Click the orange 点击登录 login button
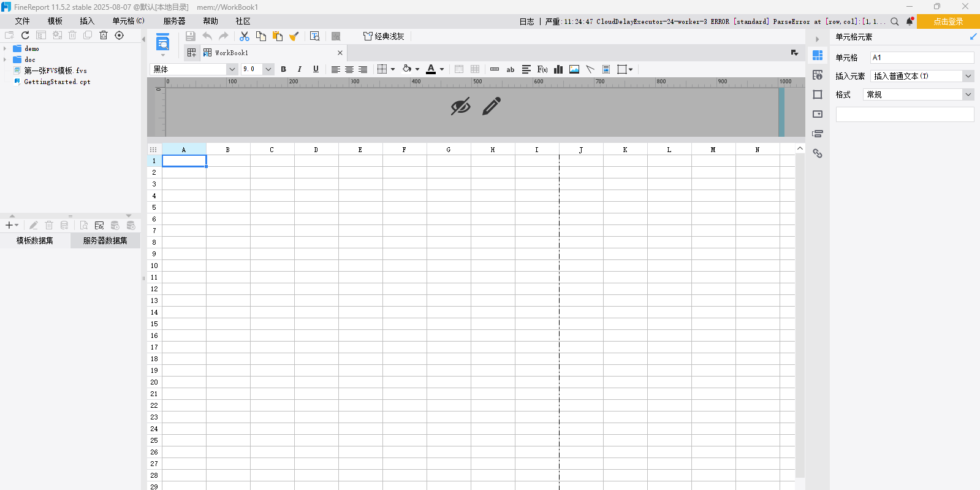The width and height of the screenshot is (980, 490). [948, 21]
